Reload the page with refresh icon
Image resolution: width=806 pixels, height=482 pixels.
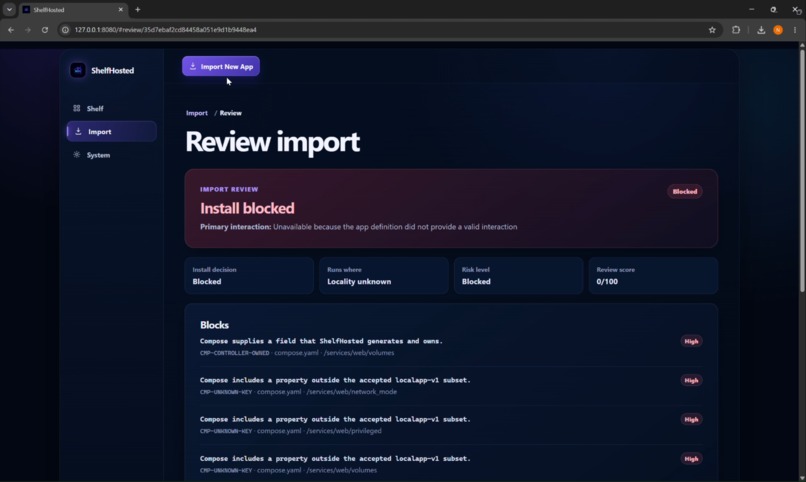click(45, 30)
